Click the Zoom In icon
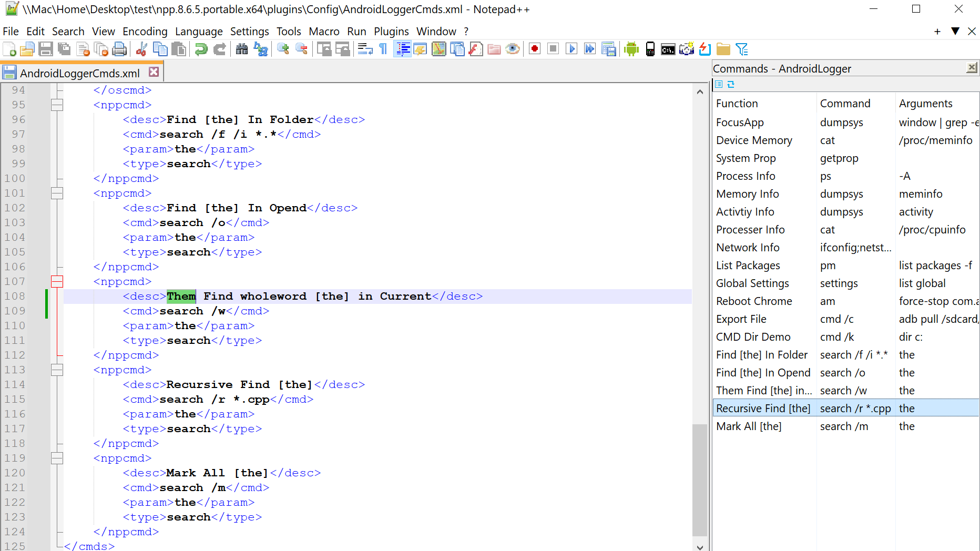 283,49
